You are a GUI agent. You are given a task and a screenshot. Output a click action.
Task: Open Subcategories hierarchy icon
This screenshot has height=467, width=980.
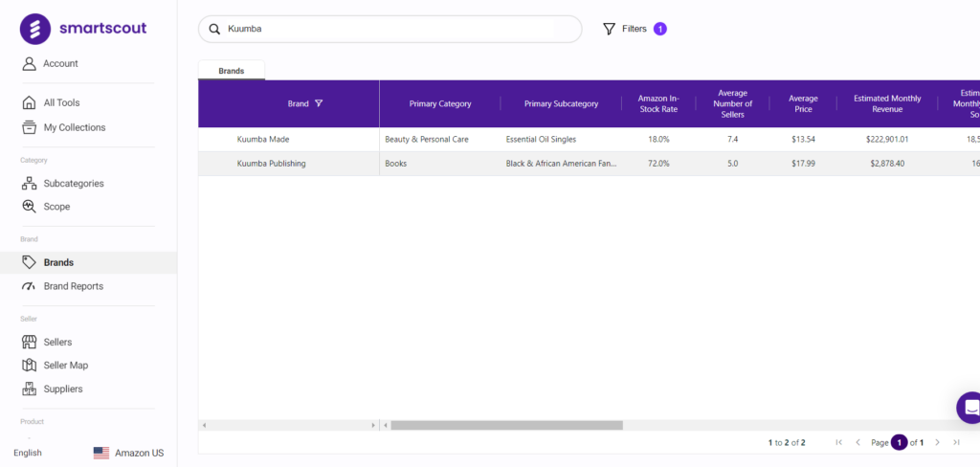(x=29, y=184)
